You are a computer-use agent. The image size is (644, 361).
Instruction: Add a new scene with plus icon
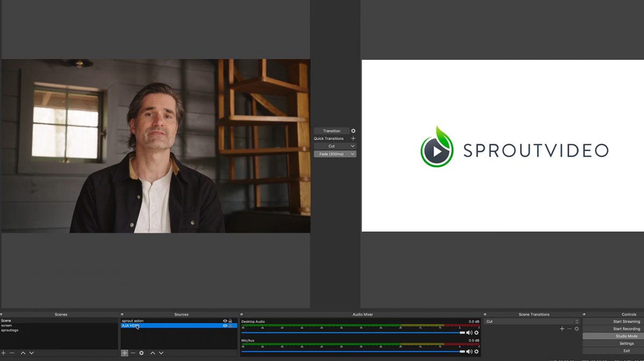pyautogui.click(x=3, y=353)
